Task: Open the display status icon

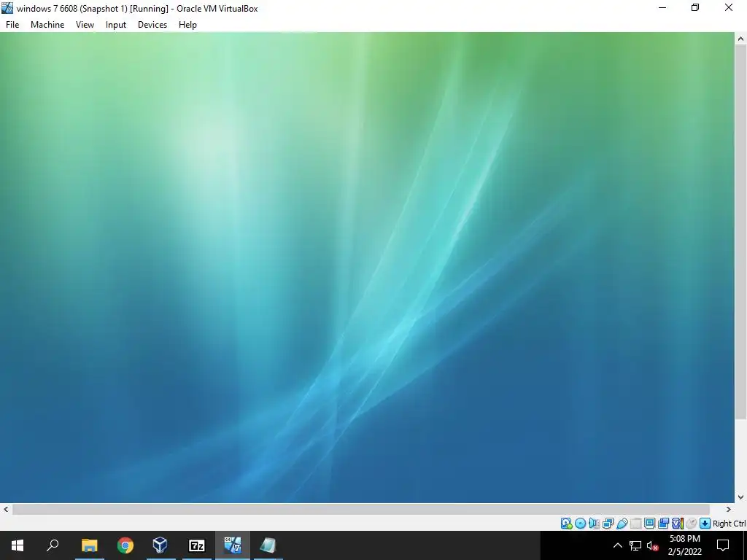Action: tap(649, 524)
